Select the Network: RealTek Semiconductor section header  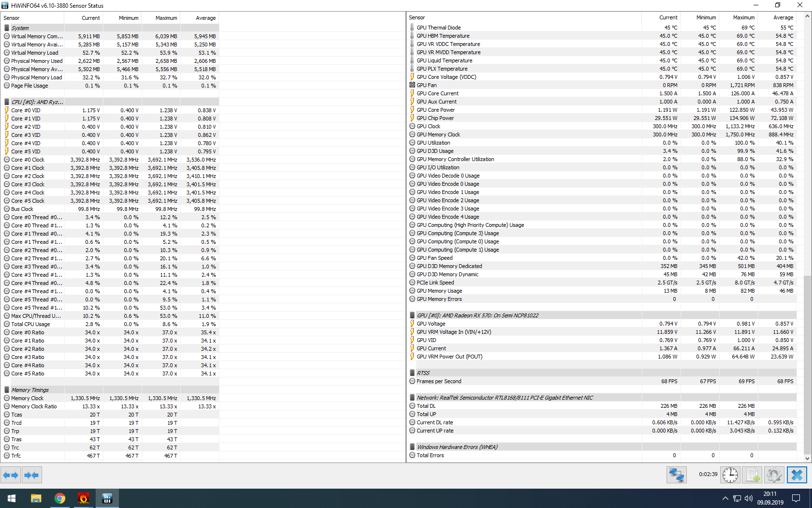(x=602, y=398)
